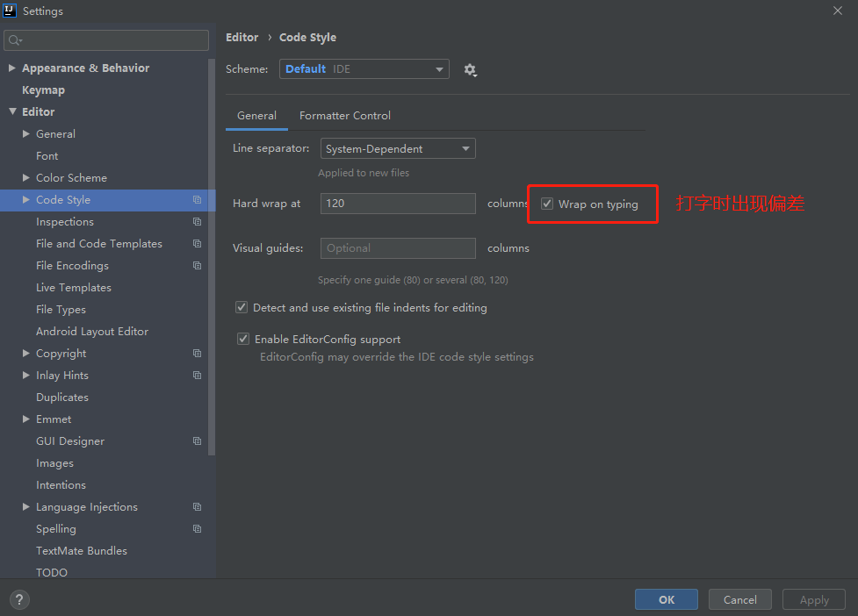
Task: Select Inspections in the tree
Action: pos(65,222)
